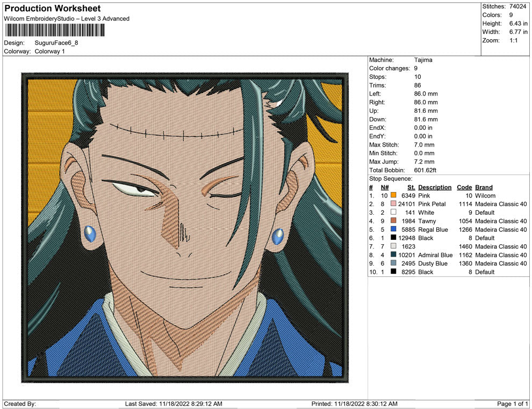Image resolution: width=532 pixels, height=409 pixels.
Task: Click the 'Colorway 1' value
Action: [49, 52]
